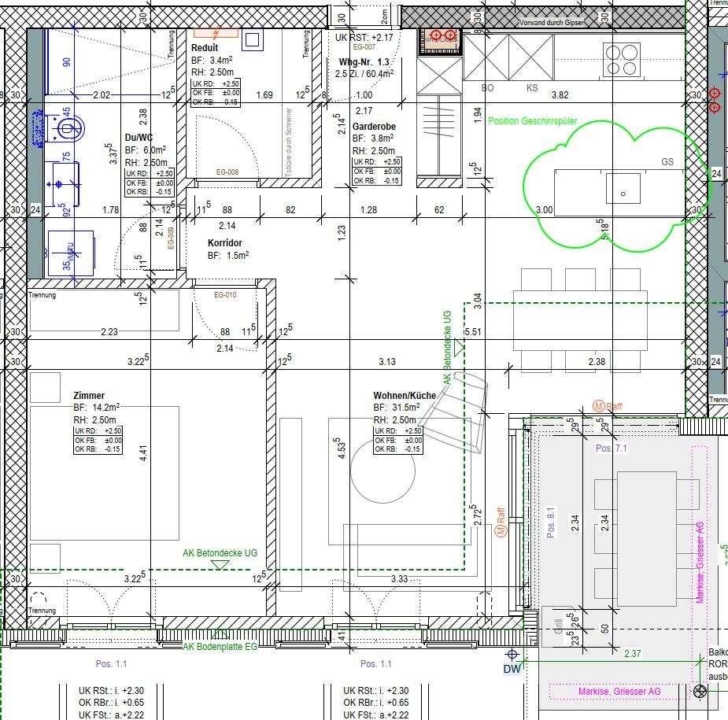The height and width of the screenshot is (720, 728).
Task: Click the Pos. 7.1 label on balcony
Action: pos(611,449)
